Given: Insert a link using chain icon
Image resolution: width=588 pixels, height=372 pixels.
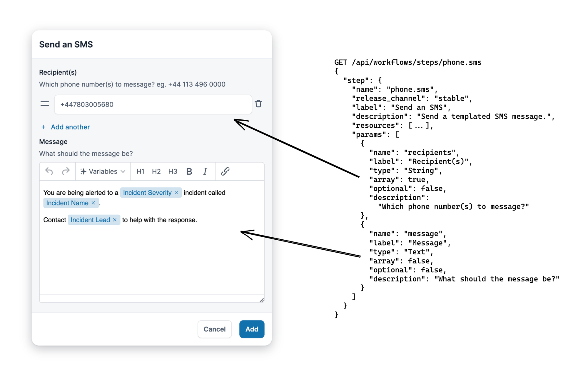Looking at the screenshot, I should click(x=225, y=171).
